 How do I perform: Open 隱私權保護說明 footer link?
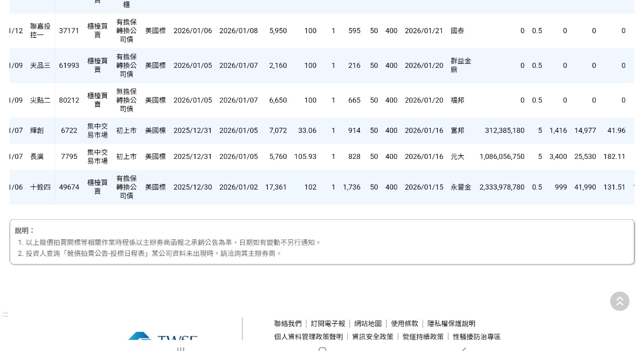pos(451,324)
